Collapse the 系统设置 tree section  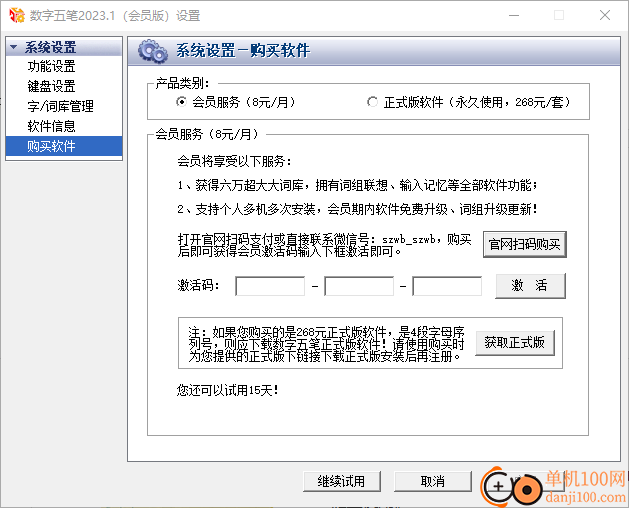[x=14, y=47]
